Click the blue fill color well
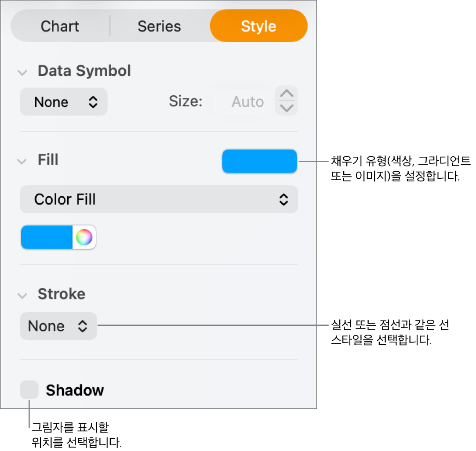 [x=47, y=238]
